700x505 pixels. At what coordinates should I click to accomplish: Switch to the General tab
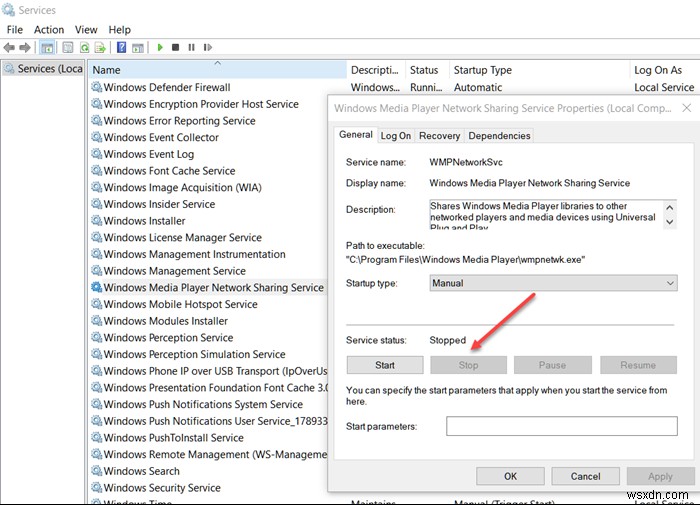point(355,135)
